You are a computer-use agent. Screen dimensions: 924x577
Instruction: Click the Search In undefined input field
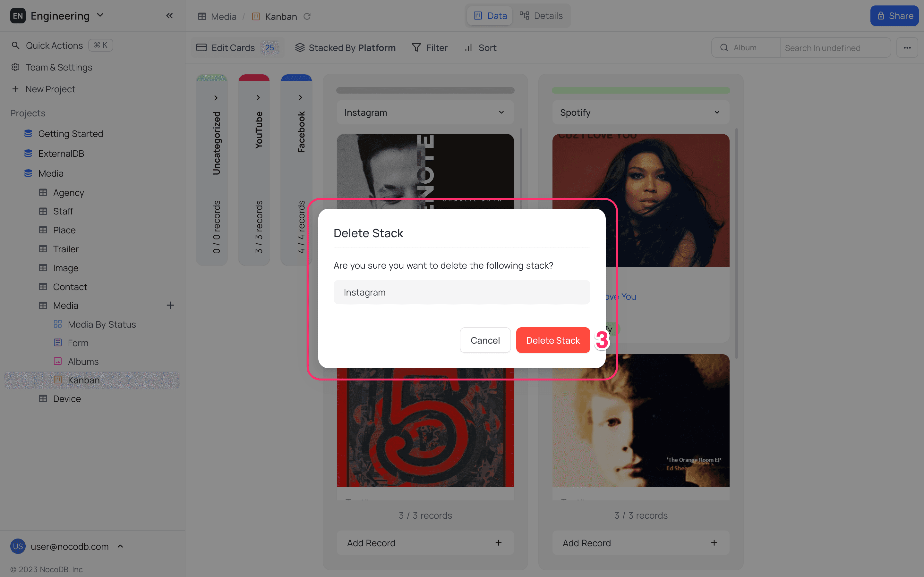coord(835,48)
